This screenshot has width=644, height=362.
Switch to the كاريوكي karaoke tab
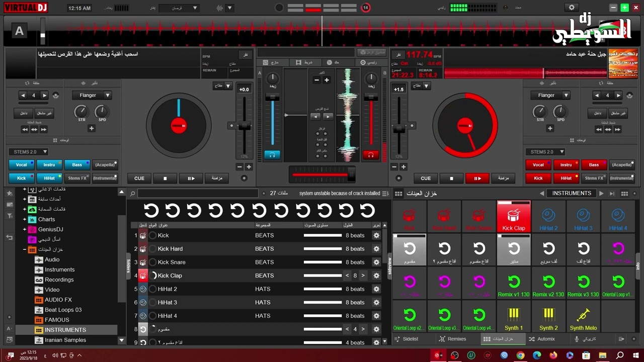click(585, 339)
